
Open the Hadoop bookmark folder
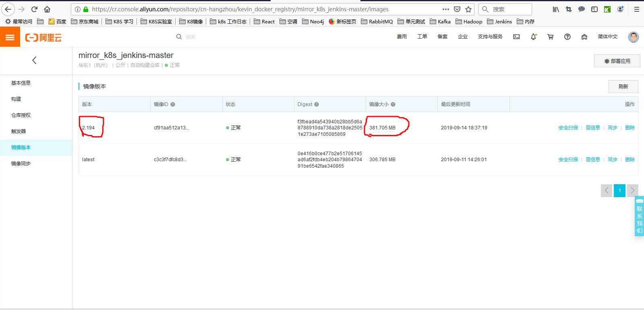469,22
